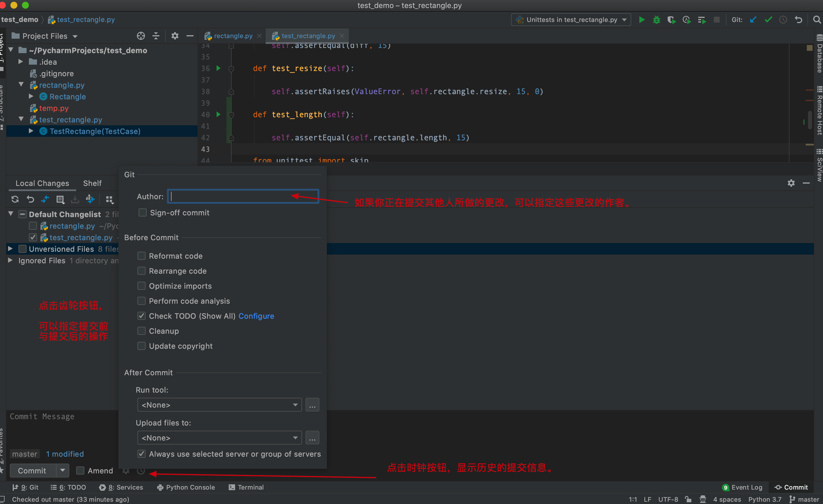Click the Git Rollback icon in the top toolbar
The height and width of the screenshot is (504, 823).
798,20
